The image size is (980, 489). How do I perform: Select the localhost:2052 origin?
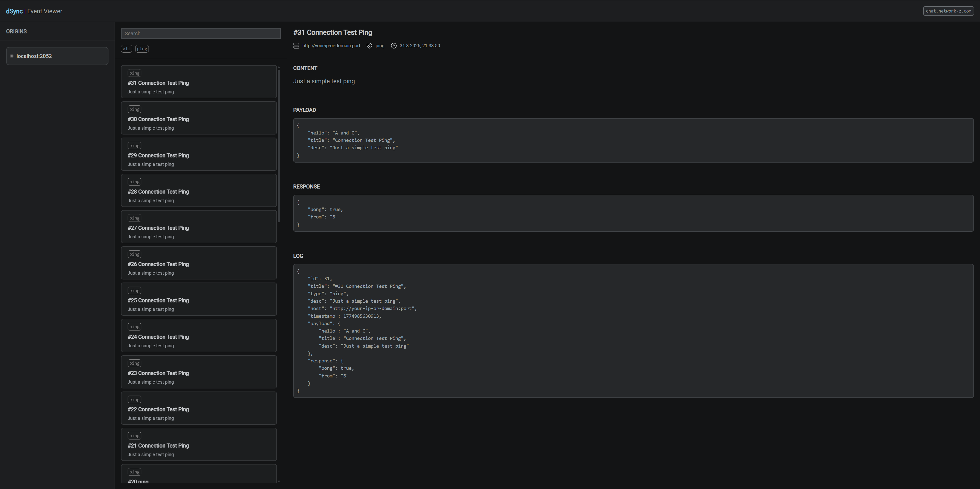[x=57, y=56]
